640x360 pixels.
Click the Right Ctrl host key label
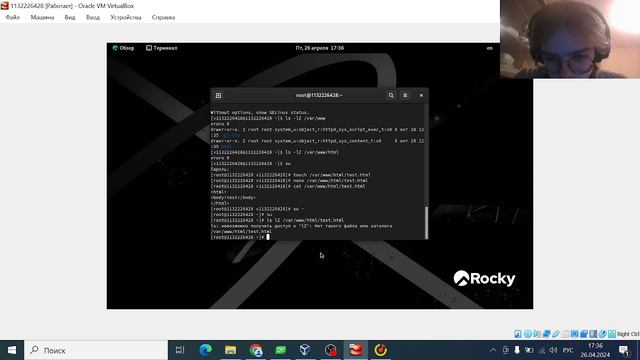(628, 334)
